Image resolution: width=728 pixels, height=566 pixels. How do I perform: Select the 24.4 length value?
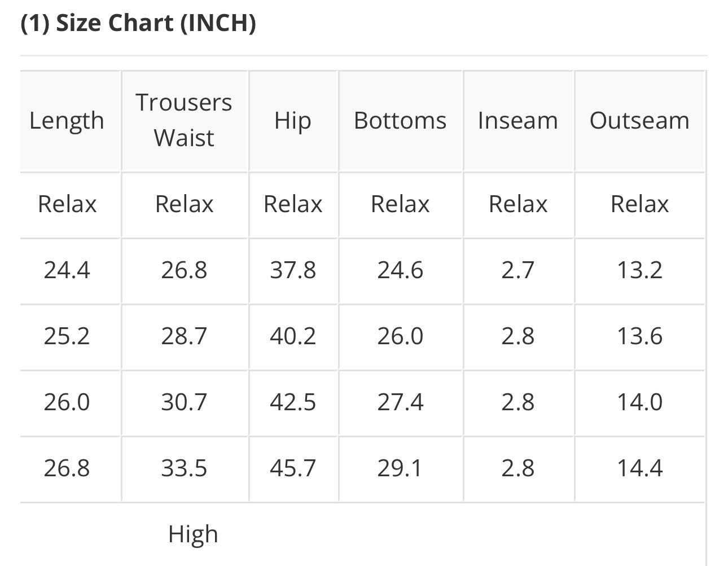coord(67,270)
